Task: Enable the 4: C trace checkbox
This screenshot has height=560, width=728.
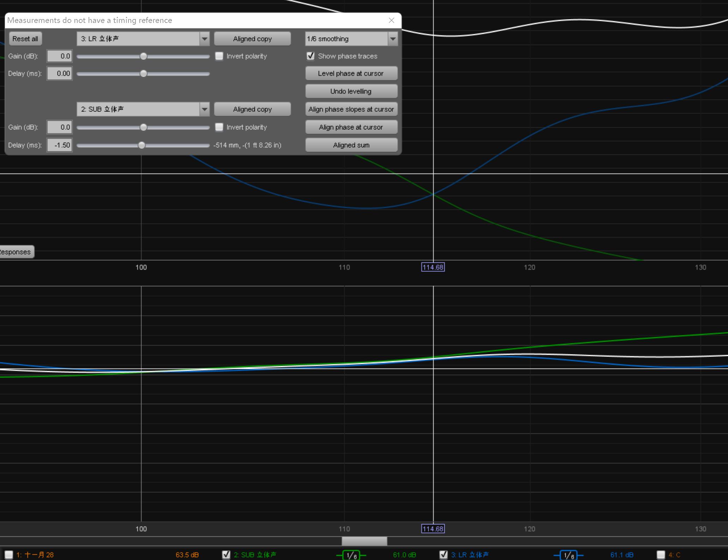Action: pos(661,555)
